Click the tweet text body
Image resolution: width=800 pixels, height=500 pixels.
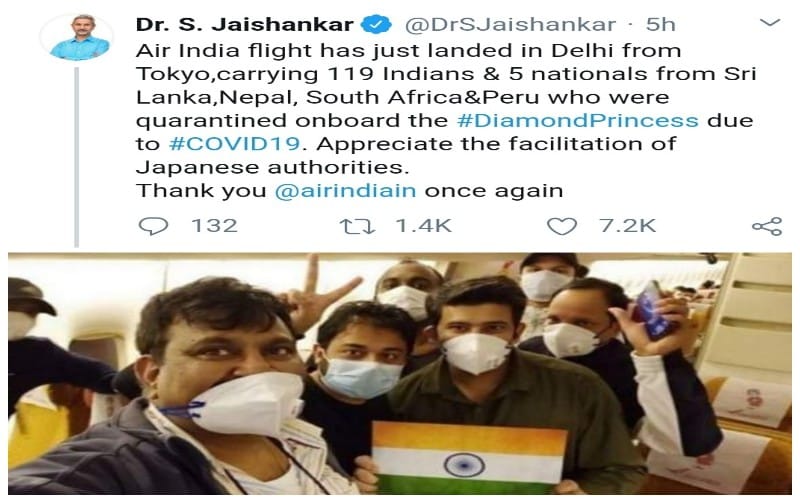(x=445, y=120)
